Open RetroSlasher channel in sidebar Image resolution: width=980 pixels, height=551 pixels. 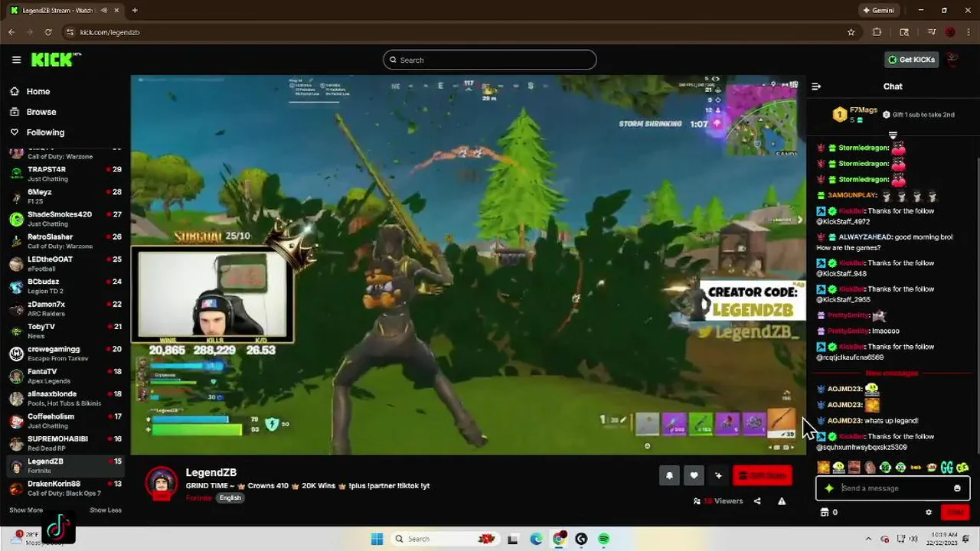65,240
